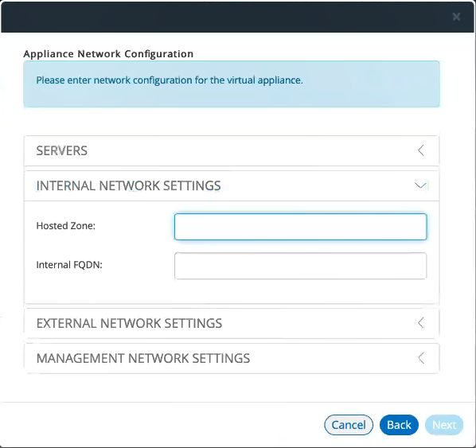Click the blue network configuration info banner
The height and width of the screenshot is (448, 476).
pyautogui.click(x=232, y=84)
